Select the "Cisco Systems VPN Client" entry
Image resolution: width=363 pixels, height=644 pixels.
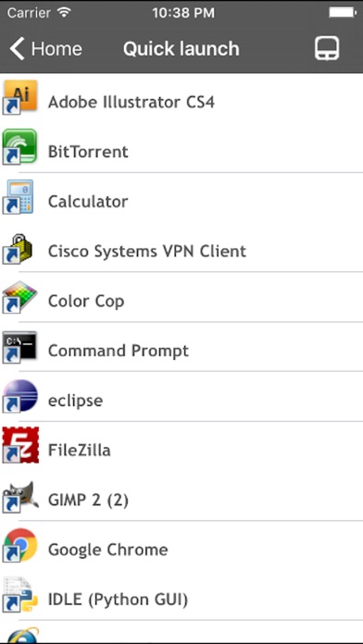[181, 251]
